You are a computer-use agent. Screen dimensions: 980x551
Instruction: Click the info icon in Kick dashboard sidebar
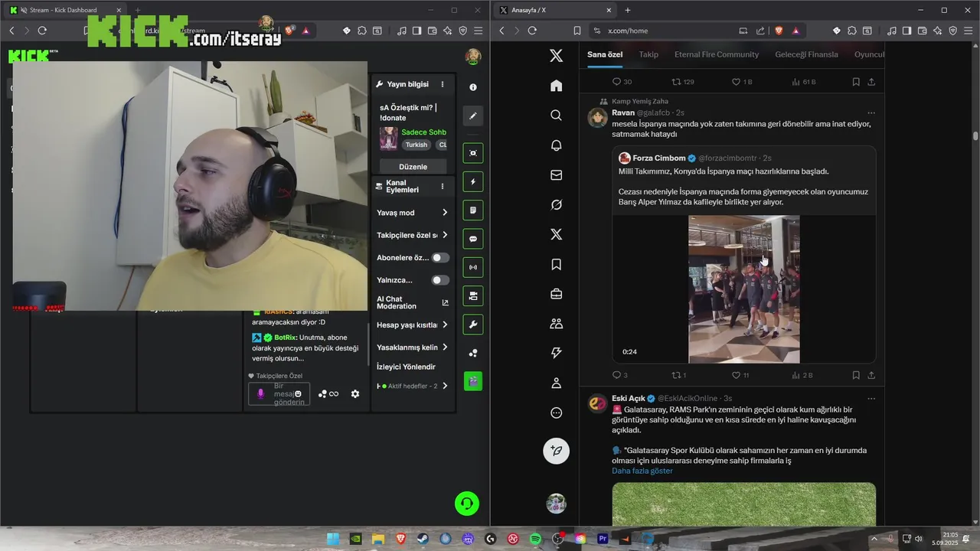[473, 87]
